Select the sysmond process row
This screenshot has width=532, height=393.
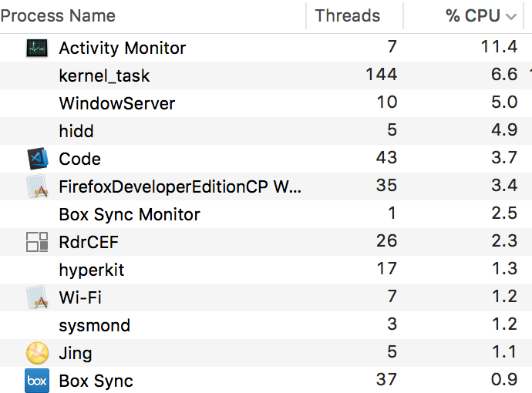point(266,325)
